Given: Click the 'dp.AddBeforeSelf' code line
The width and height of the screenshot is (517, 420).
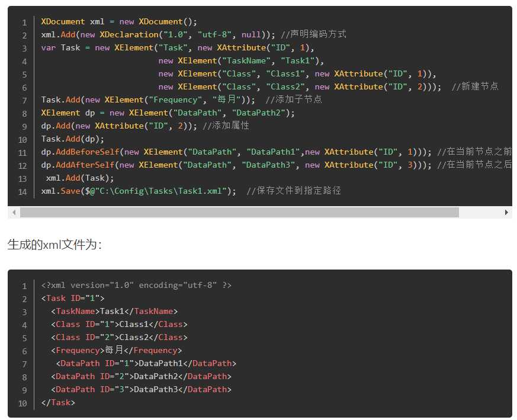Looking at the screenshot, I should [x=277, y=152].
